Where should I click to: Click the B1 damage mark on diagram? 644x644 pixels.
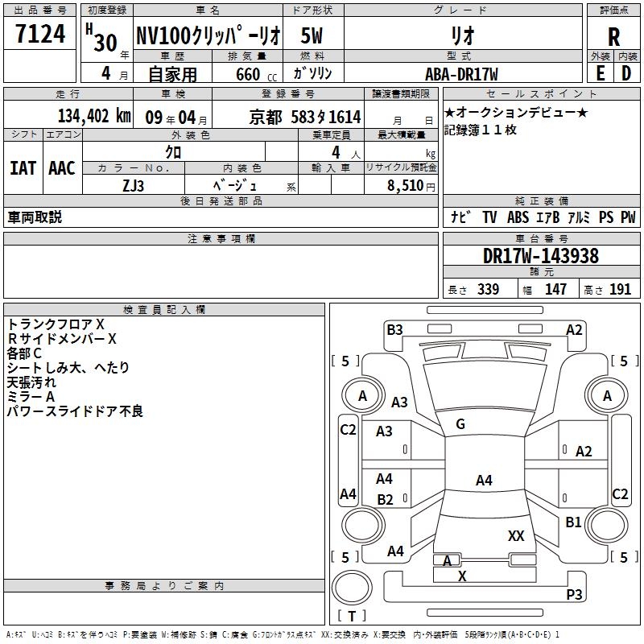573,522
